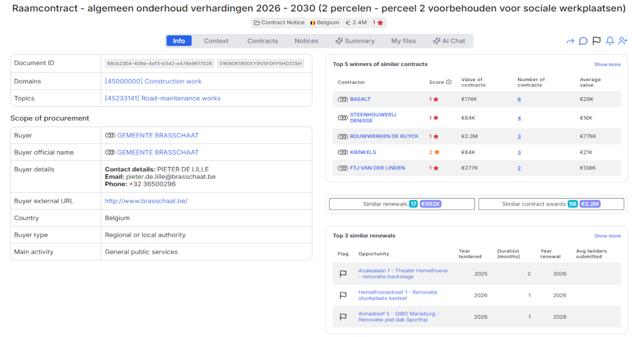Expand similar renewals with Show more
Screen dimensions: 644x337
607,236
